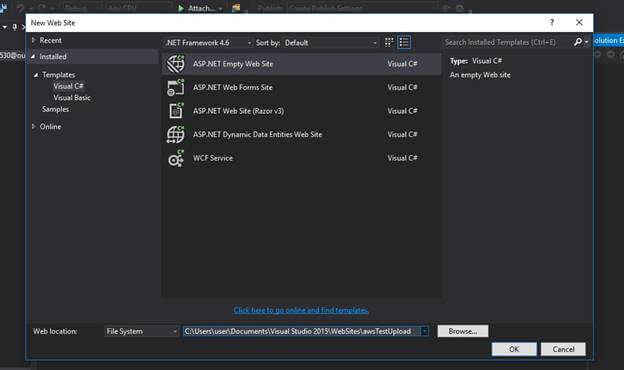Switch to small icons grid view

click(x=389, y=42)
